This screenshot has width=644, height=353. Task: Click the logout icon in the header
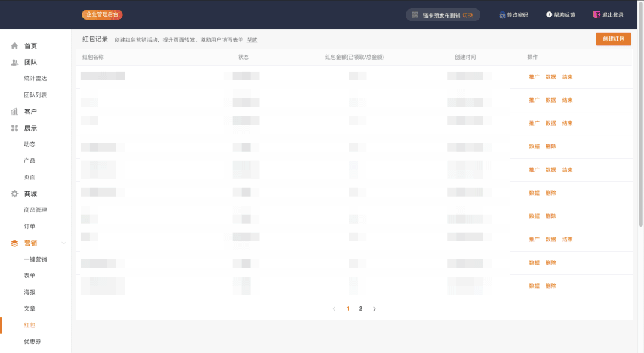(x=596, y=15)
